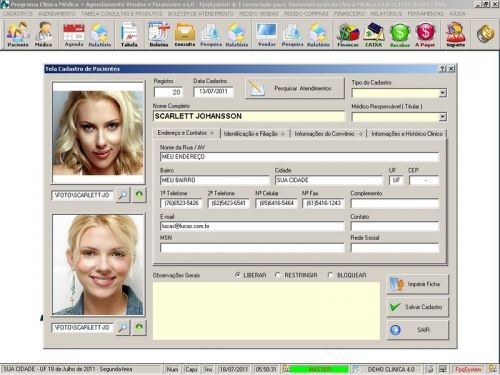Open the FINANCEIRO menu
This screenshot has width=500, height=375.
[349, 14]
